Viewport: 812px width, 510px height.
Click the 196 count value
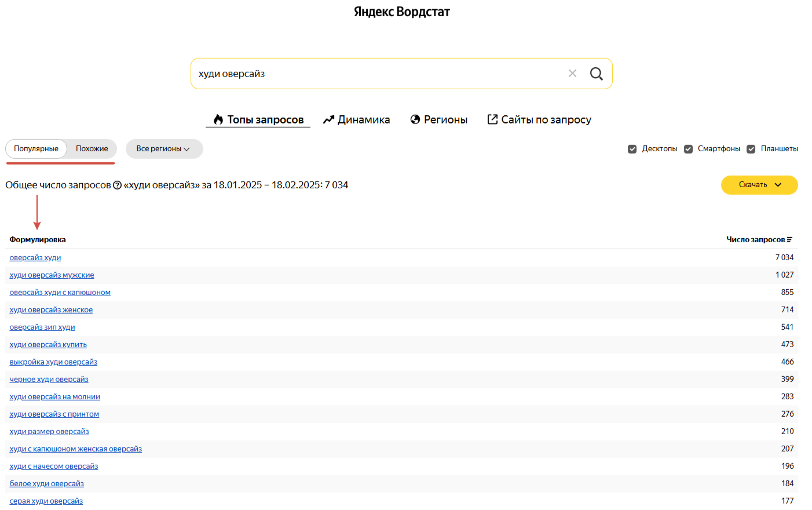tap(787, 466)
